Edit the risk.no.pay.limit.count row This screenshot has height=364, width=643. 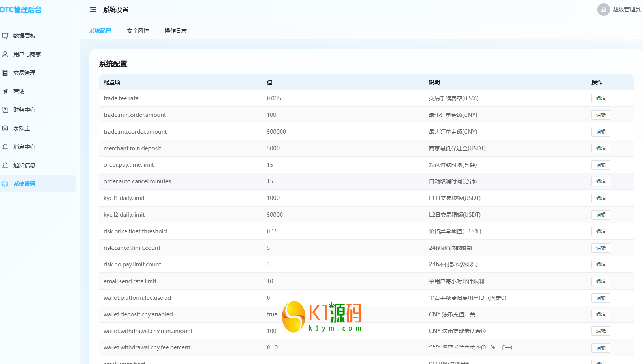(600, 264)
